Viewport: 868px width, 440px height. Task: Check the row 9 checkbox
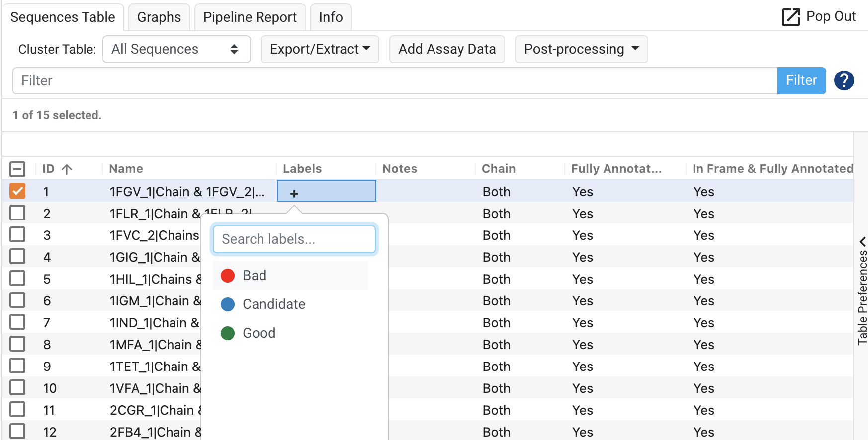coord(17,366)
